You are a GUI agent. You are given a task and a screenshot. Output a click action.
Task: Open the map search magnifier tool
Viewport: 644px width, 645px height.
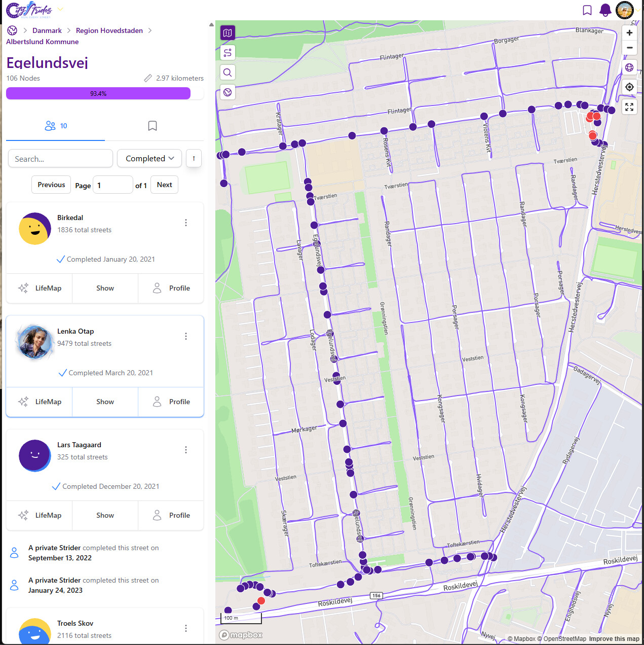click(x=228, y=73)
